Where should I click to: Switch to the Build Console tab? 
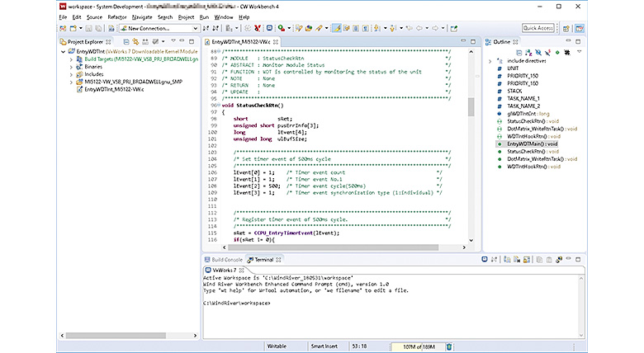[x=227, y=259]
